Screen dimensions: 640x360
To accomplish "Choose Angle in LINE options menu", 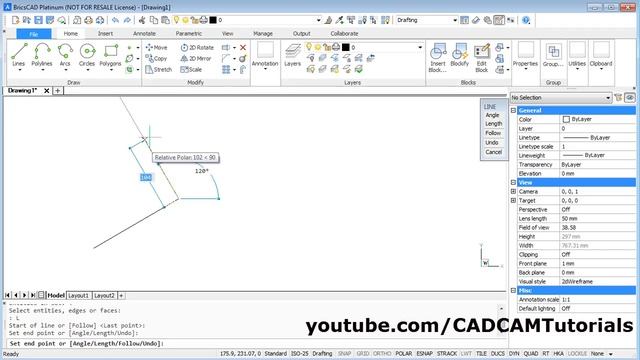I will 492,115.
